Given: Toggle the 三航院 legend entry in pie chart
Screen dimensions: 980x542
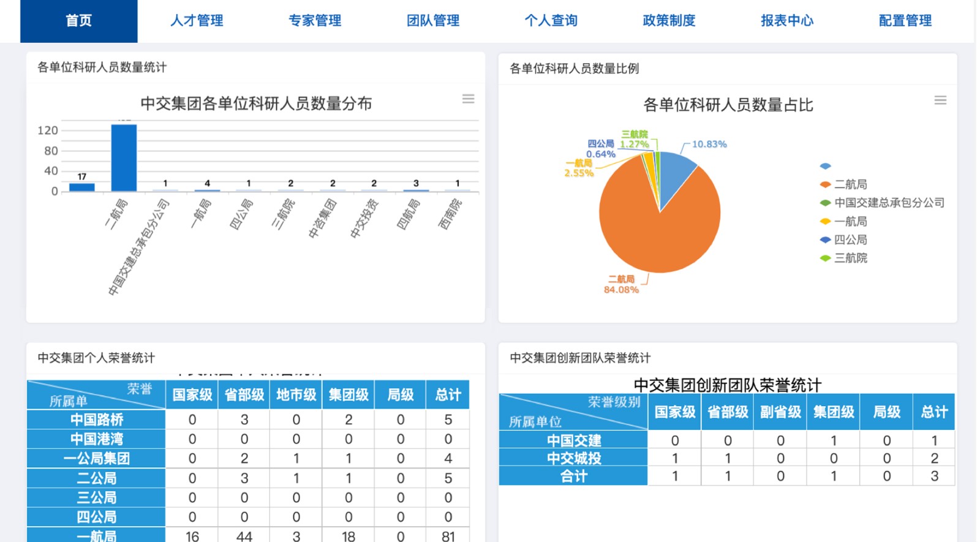Looking at the screenshot, I should 843,258.
